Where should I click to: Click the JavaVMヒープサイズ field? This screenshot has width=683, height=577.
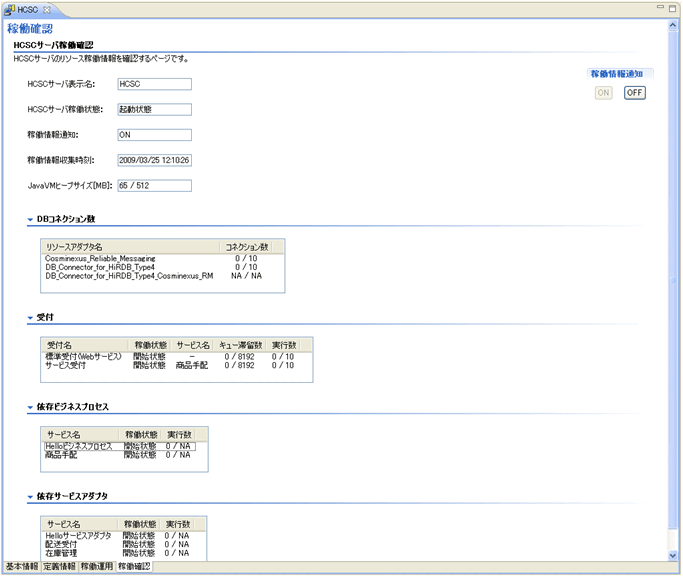coord(153,185)
